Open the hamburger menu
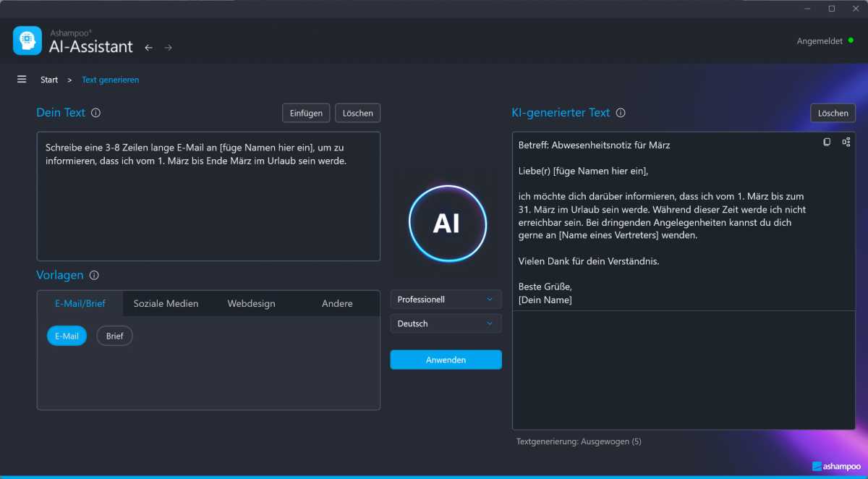 tap(22, 80)
